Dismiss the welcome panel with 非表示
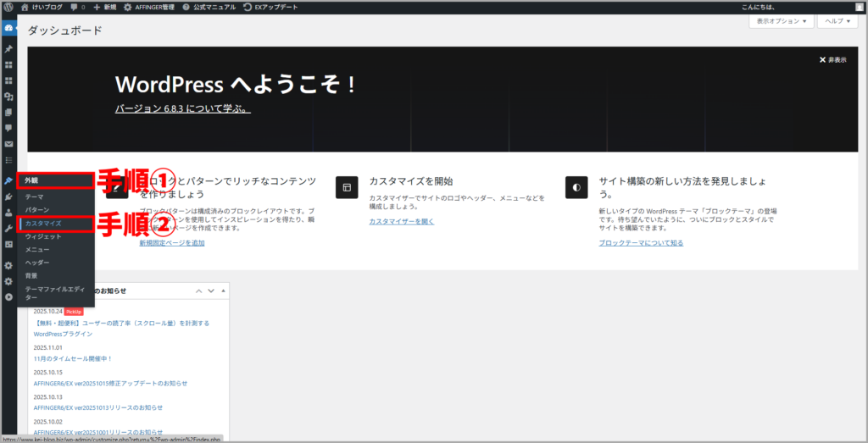 (832, 60)
